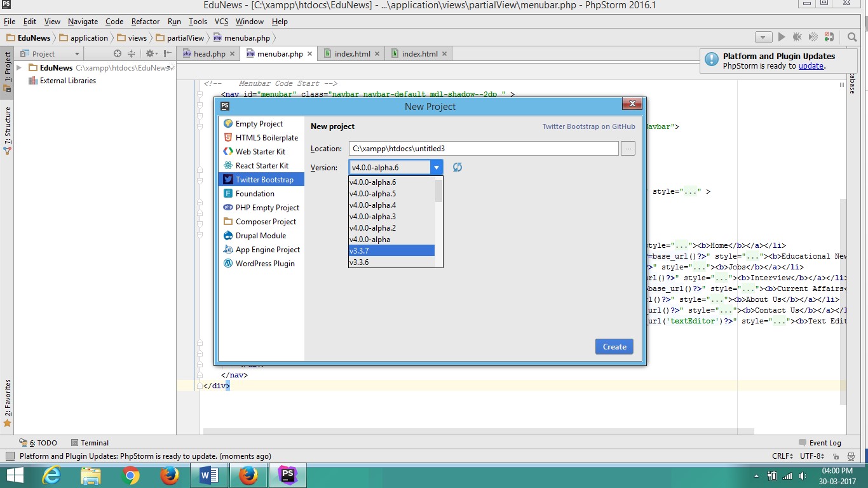Screen dimensions: 868x488
Task: Select v3.3.7 in version list
Action: click(x=391, y=251)
